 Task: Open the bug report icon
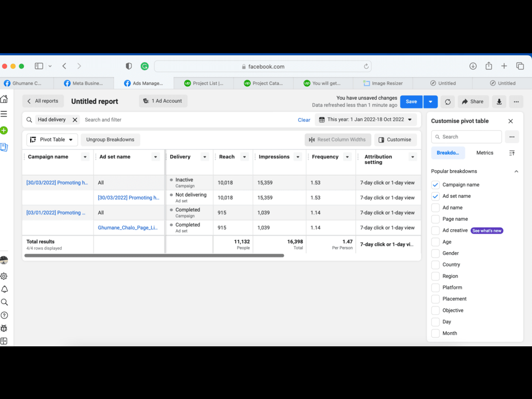4,328
